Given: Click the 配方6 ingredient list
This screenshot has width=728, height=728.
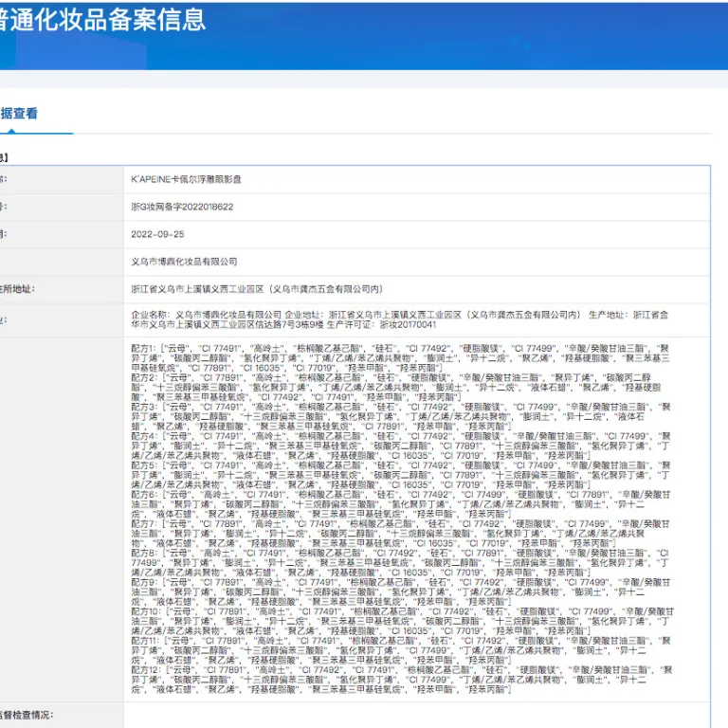Looking at the screenshot, I should pos(401,504).
